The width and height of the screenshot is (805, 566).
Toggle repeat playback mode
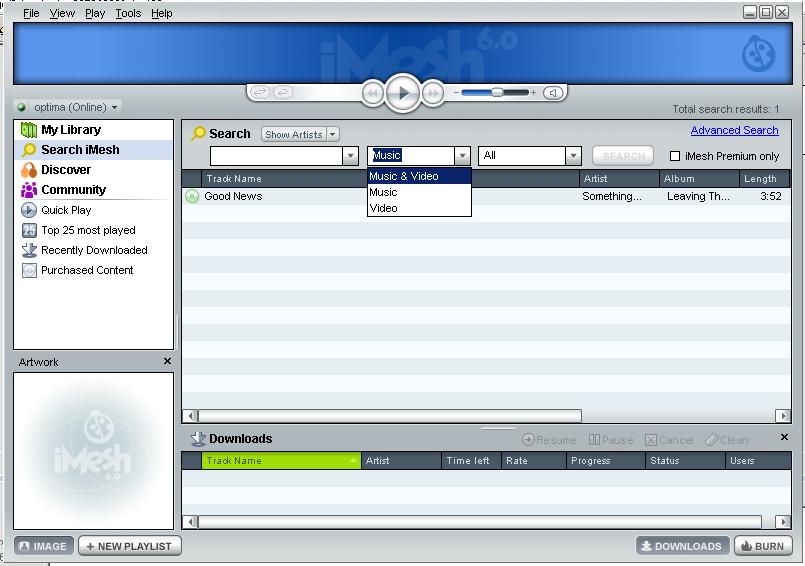tap(283, 92)
